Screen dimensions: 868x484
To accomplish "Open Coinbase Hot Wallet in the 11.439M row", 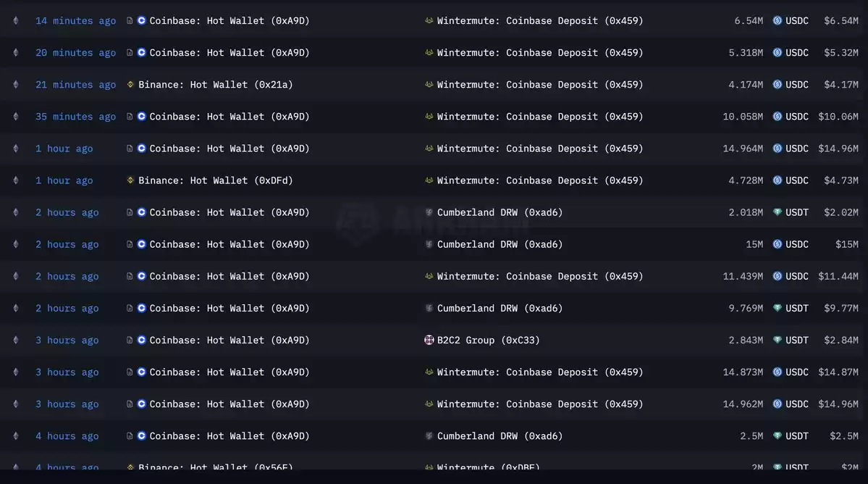I will pos(229,276).
